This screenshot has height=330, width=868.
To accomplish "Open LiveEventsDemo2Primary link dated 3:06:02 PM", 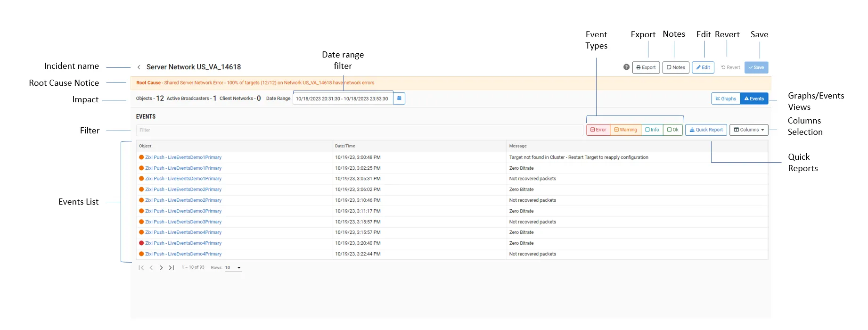I will click(183, 190).
